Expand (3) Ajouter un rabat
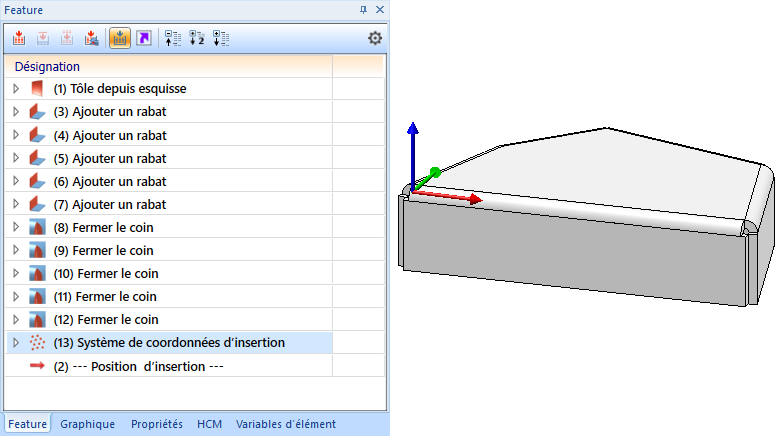This screenshot has height=436, width=780. 16,111
